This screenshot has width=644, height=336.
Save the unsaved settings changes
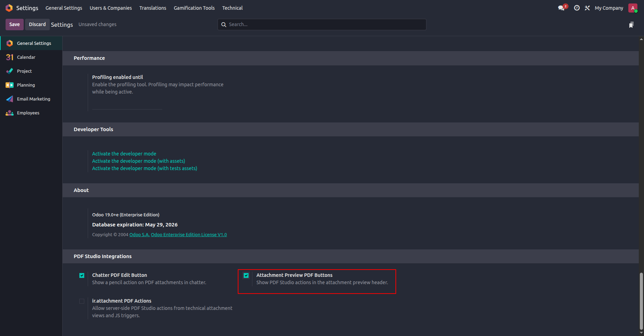click(15, 24)
